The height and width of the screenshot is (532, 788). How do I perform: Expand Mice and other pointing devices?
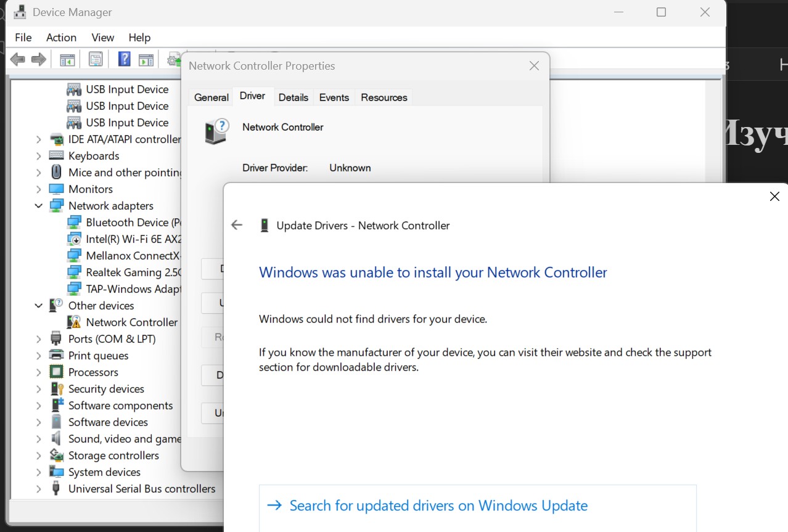39,173
